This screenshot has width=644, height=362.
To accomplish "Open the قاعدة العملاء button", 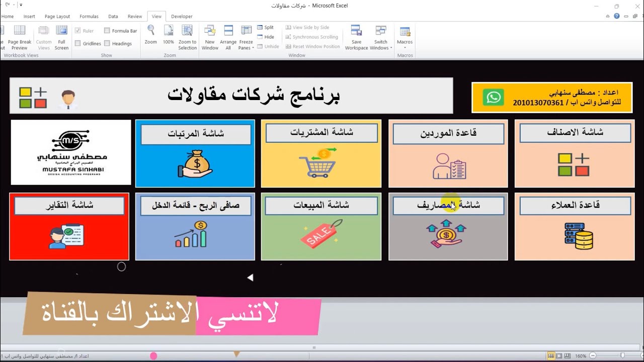I will [x=575, y=206].
